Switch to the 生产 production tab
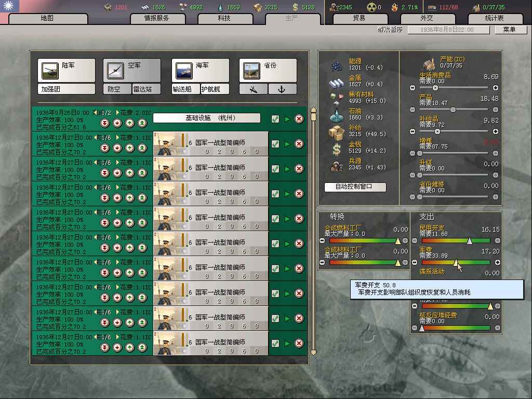The height and width of the screenshot is (399, 532). click(x=292, y=18)
